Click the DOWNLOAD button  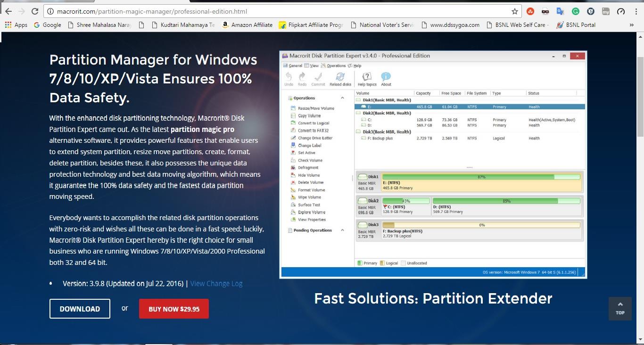pos(80,309)
